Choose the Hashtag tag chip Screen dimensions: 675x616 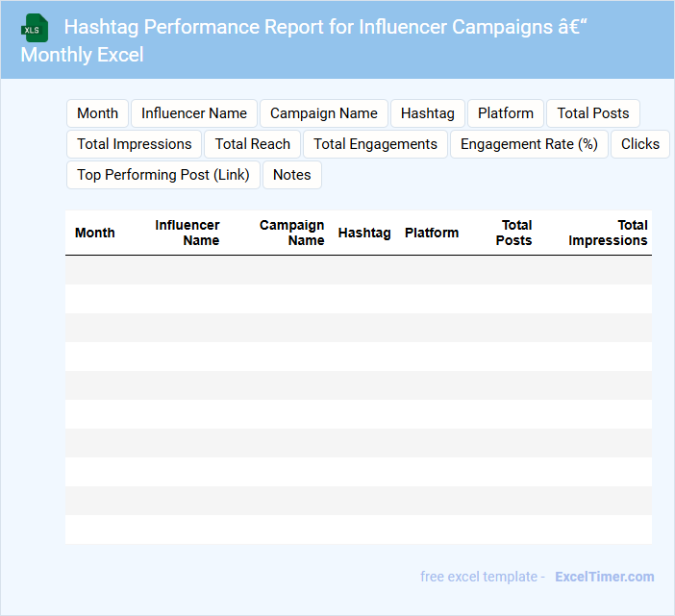(x=428, y=113)
